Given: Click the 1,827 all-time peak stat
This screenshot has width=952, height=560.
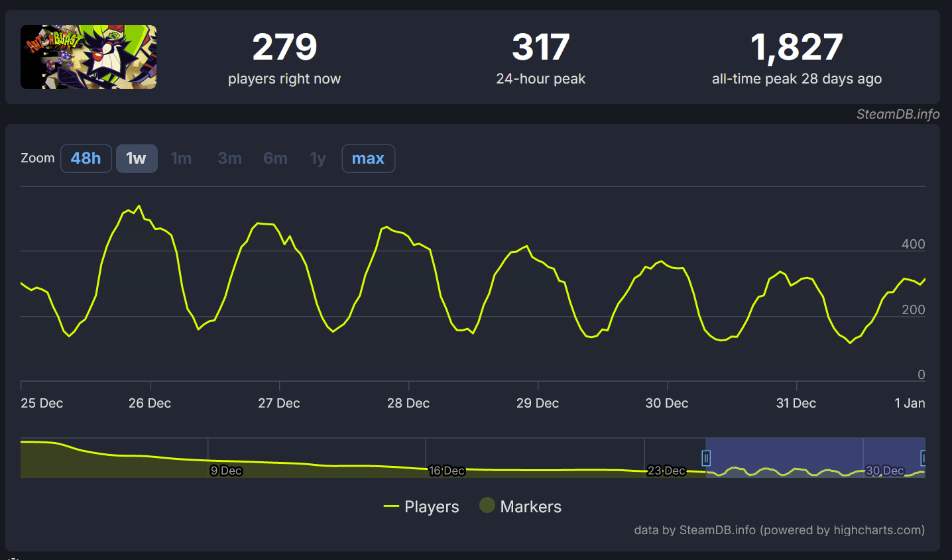Looking at the screenshot, I should 797,58.
